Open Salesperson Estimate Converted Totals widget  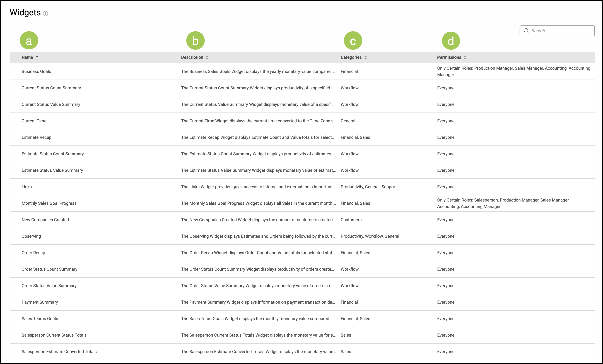(x=59, y=351)
